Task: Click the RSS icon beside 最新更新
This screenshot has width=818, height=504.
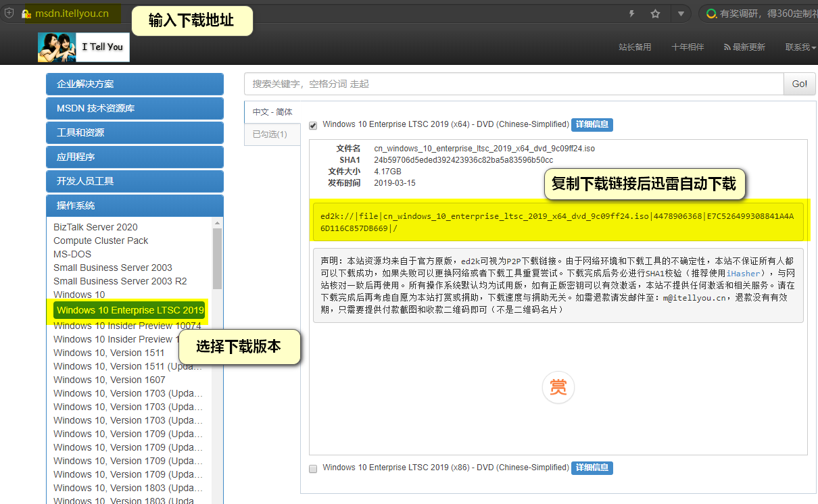Action: 727,47
